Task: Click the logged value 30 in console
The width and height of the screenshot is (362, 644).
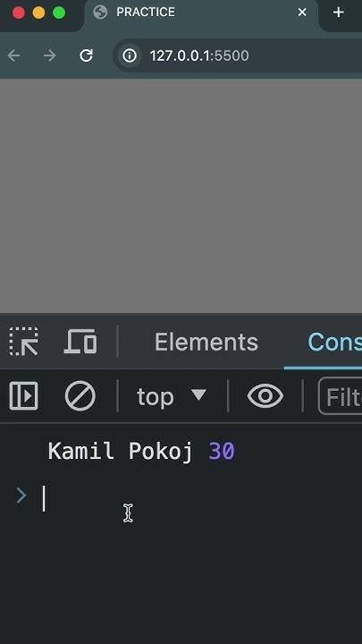Action: 222,452
